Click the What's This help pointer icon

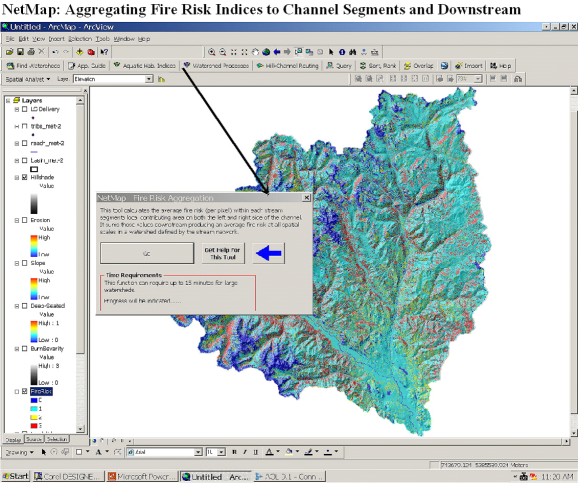pyautogui.click(x=104, y=52)
